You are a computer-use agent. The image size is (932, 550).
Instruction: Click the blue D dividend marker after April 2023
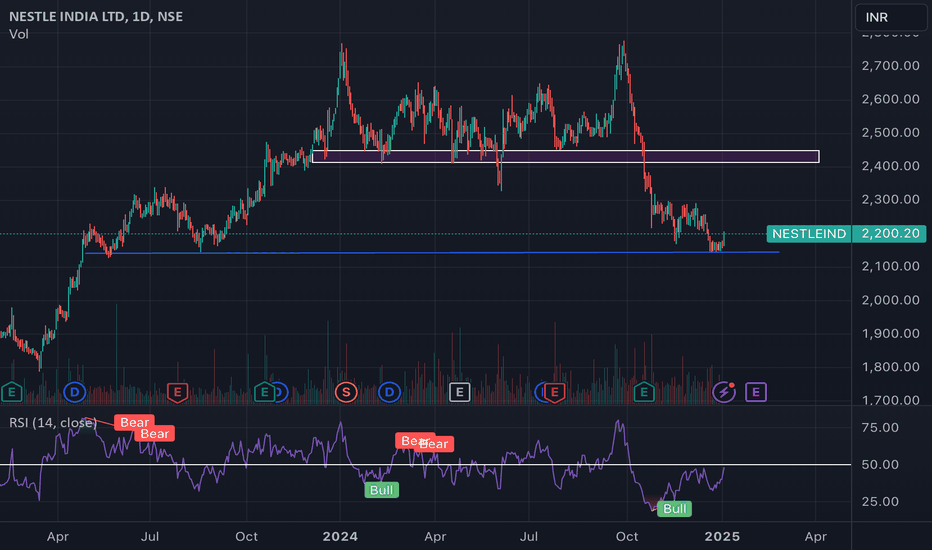(75, 392)
